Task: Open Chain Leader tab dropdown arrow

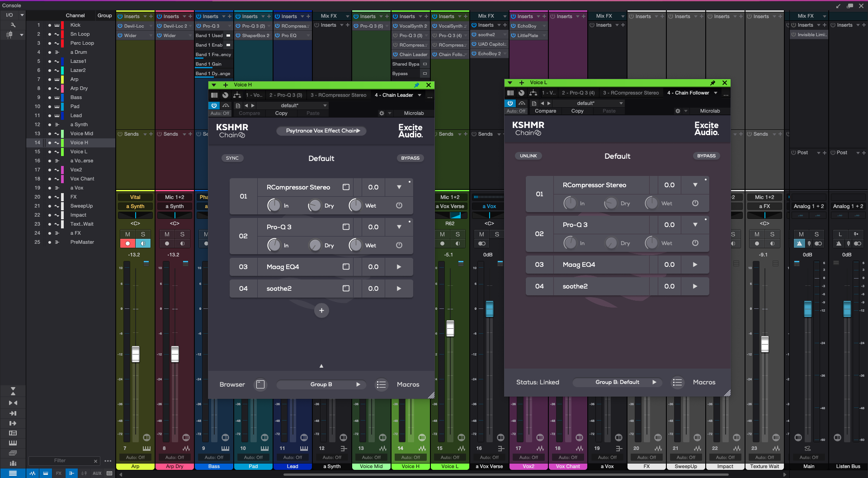Action: point(420,95)
